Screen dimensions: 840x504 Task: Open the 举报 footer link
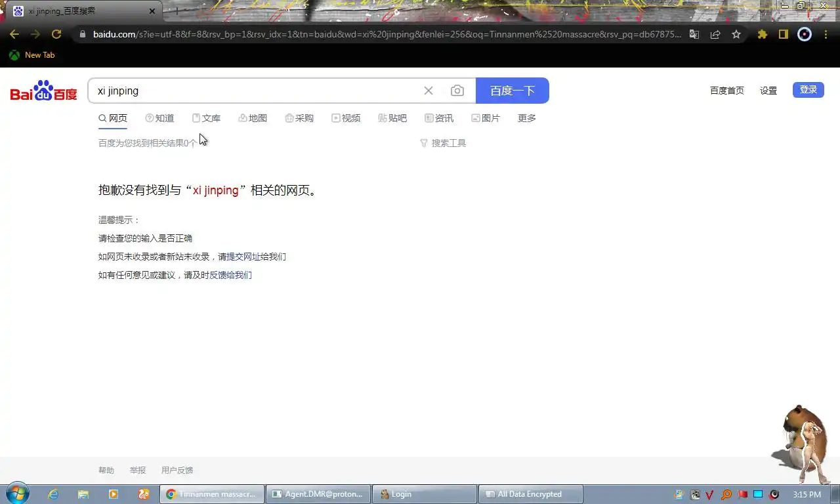pyautogui.click(x=138, y=471)
